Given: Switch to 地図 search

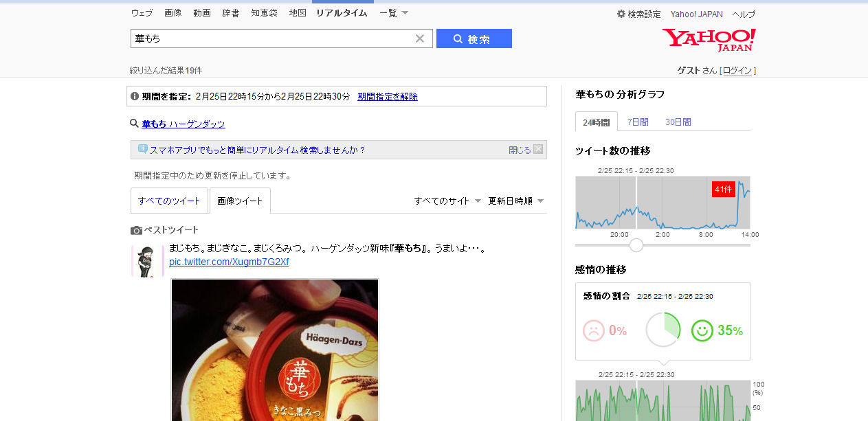Looking at the screenshot, I should coord(298,12).
